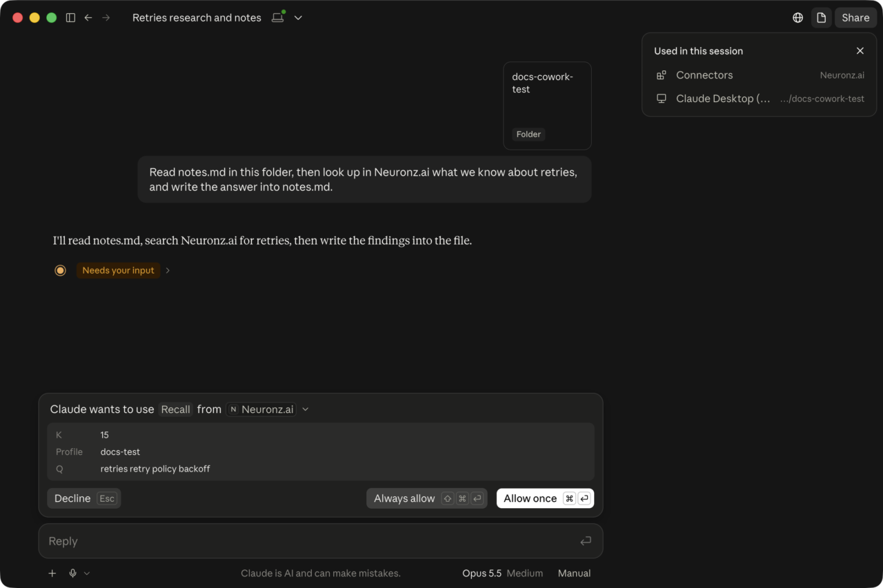The image size is (883, 588).
Task: Click the monitor icon beside Claude Desktop
Action: pos(661,99)
